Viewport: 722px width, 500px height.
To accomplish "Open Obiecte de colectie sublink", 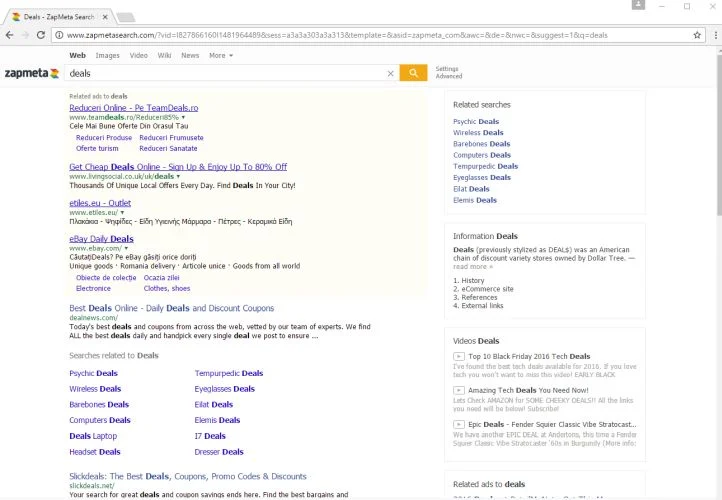I will tap(106, 278).
